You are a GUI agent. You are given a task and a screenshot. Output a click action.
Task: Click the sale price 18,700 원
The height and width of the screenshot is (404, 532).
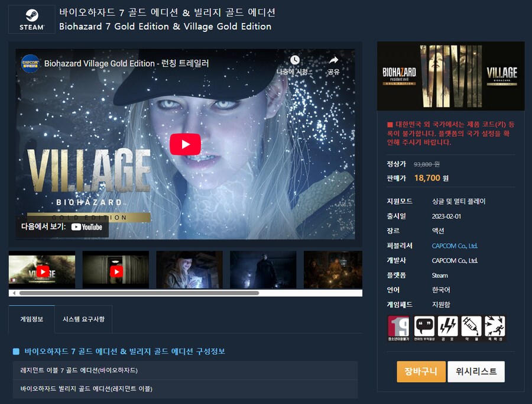click(x=432, y=178)
